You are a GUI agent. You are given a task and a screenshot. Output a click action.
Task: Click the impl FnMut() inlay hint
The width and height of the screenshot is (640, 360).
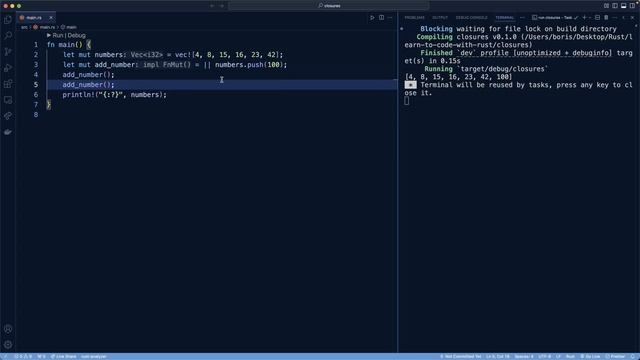click(x=167, y=65)
